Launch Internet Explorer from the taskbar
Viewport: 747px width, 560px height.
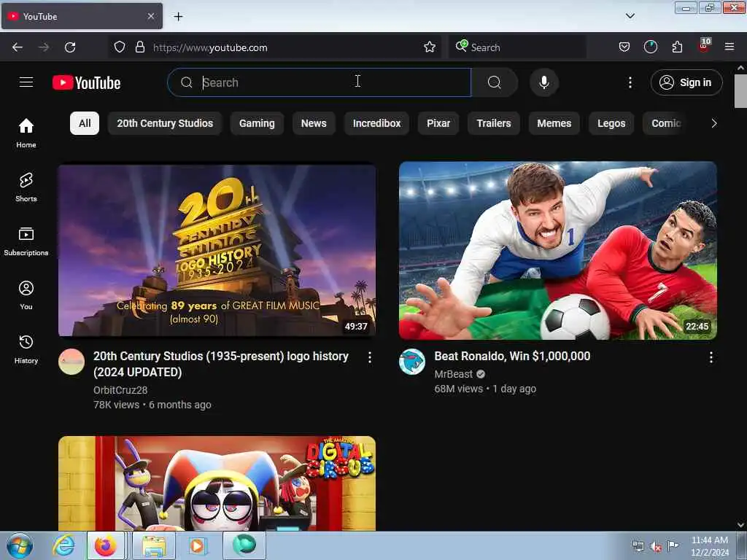coord(63,545)
